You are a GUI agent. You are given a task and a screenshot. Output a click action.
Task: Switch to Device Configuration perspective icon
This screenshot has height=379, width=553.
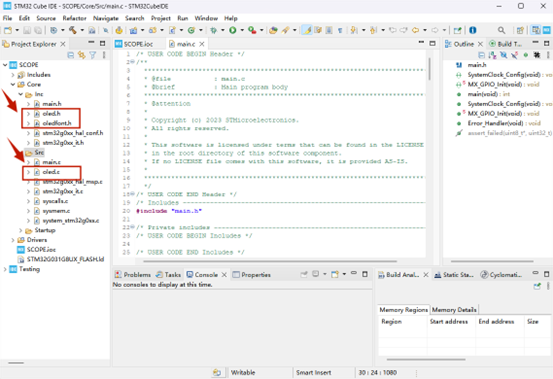pos(546,30)
